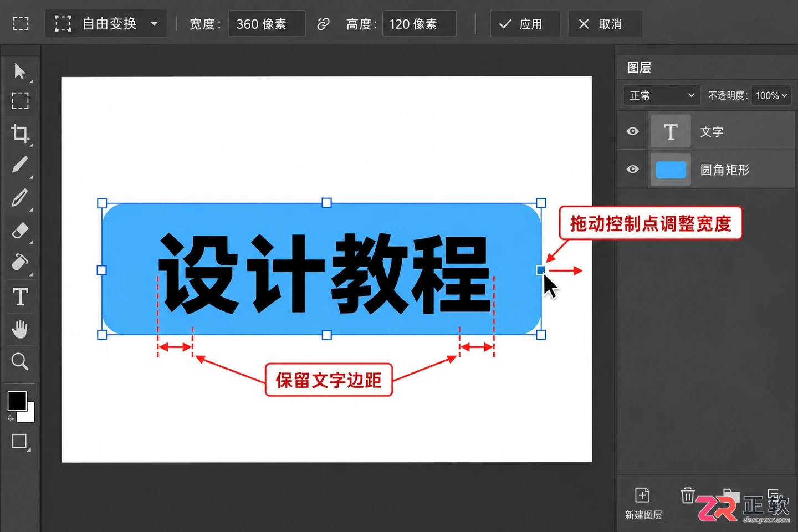Viewport: 798px width, 532px height.
Task: Click the bottom-right corner transform handle
Action: pos(541,335)
